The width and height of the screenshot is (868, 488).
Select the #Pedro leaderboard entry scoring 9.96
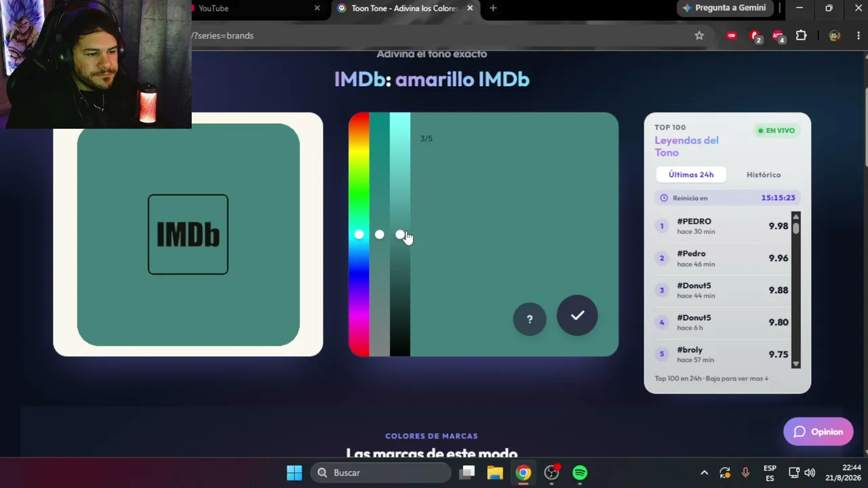(x=722, y=258)
